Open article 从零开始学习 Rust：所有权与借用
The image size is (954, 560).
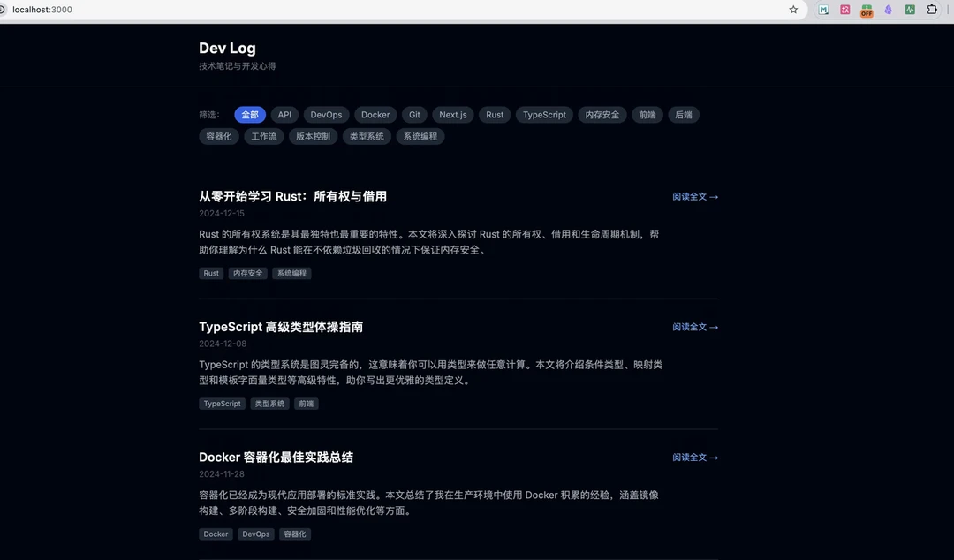coord(292,197)
